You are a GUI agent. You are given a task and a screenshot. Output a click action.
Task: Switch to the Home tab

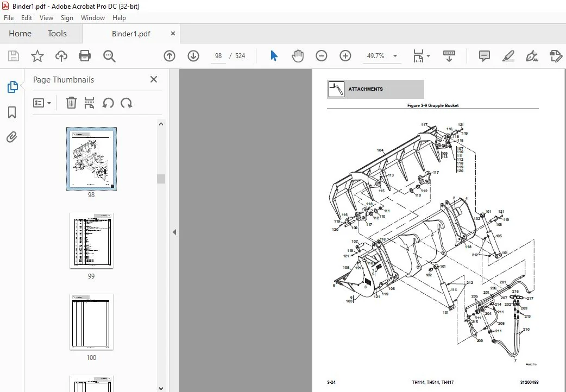coord(20,34)
